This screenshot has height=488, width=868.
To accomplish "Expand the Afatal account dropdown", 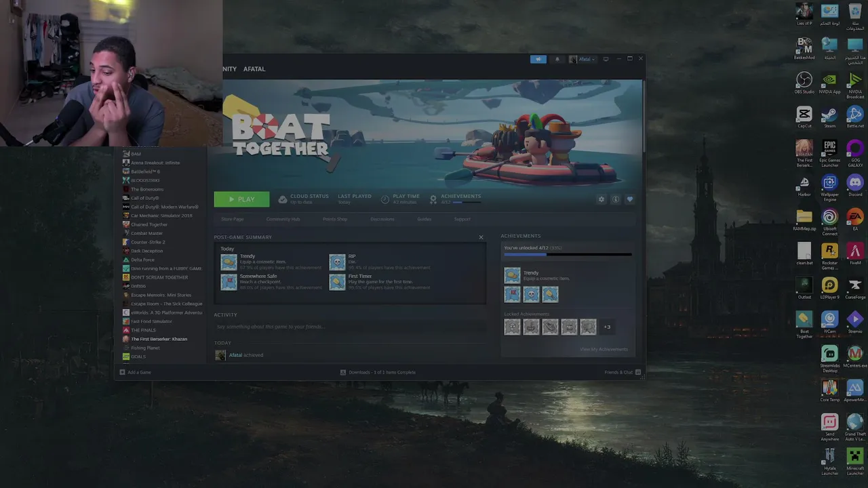I will [x=583, y=59].
